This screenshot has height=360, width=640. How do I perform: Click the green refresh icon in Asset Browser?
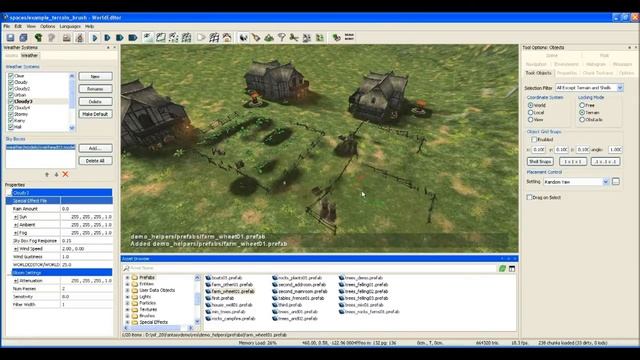(x=502, y=269)
